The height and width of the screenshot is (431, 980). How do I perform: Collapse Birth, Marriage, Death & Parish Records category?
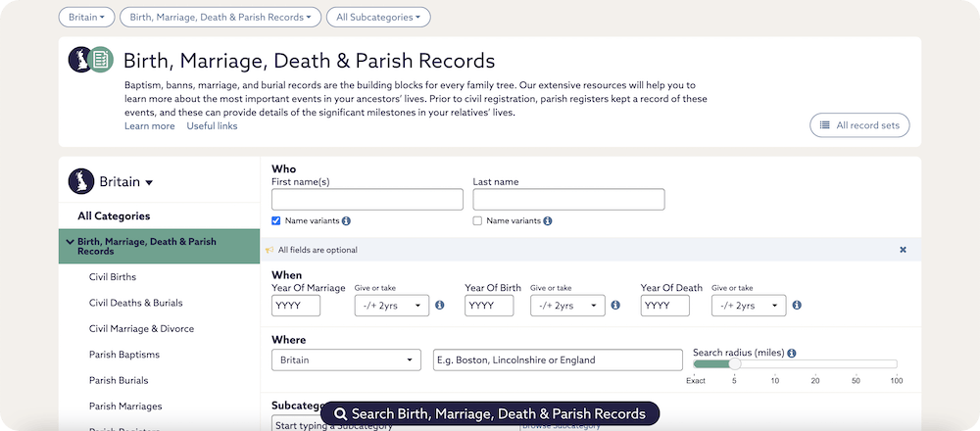tap(70, 242)
